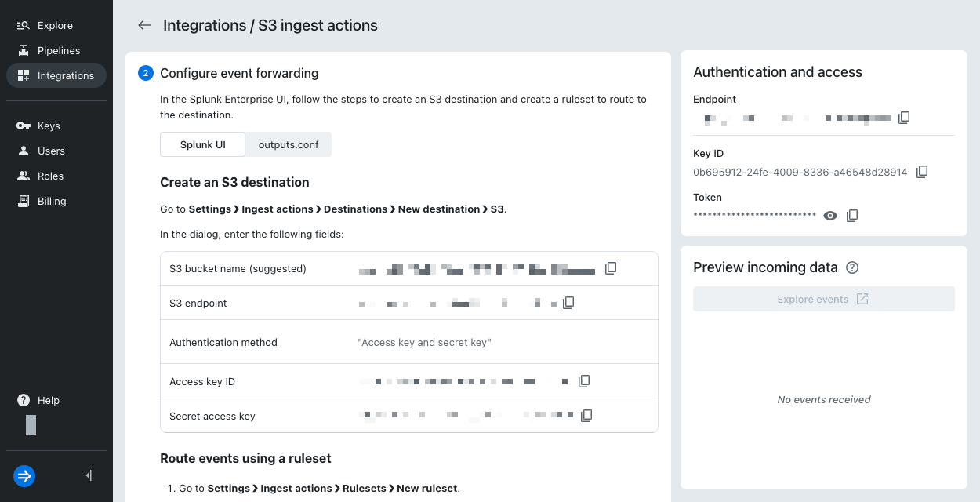Click the "S3 bucket name (suggested)" label

point(238,268)
